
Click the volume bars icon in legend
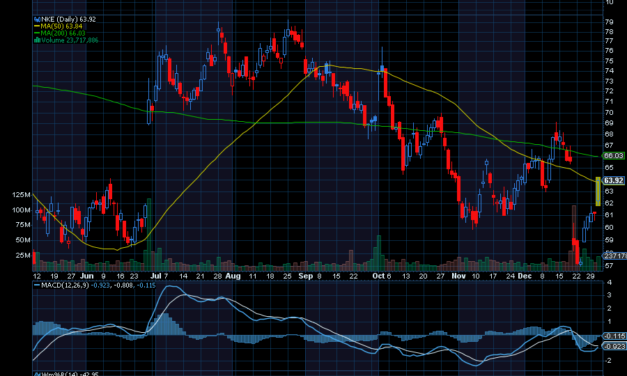coord(37,40)
